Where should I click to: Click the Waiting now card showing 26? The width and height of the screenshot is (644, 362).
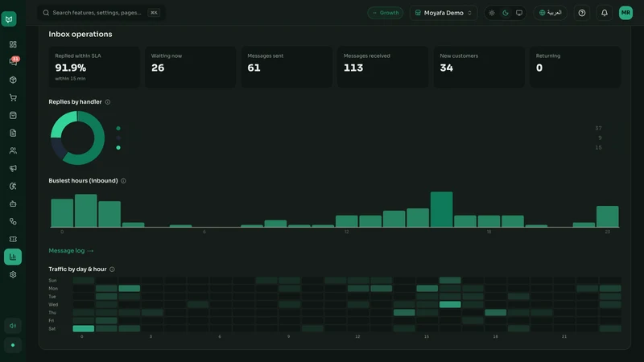190,67
